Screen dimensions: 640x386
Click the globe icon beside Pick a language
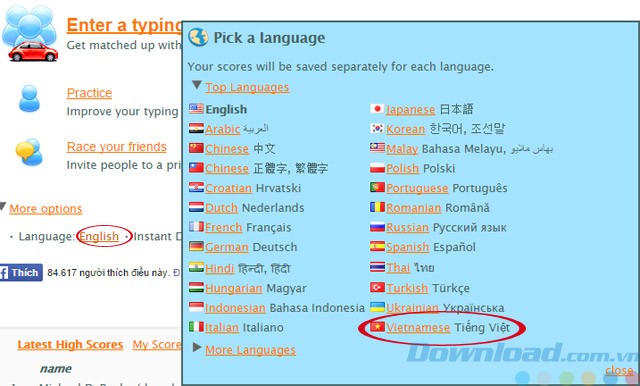click(x=198, y=38)
